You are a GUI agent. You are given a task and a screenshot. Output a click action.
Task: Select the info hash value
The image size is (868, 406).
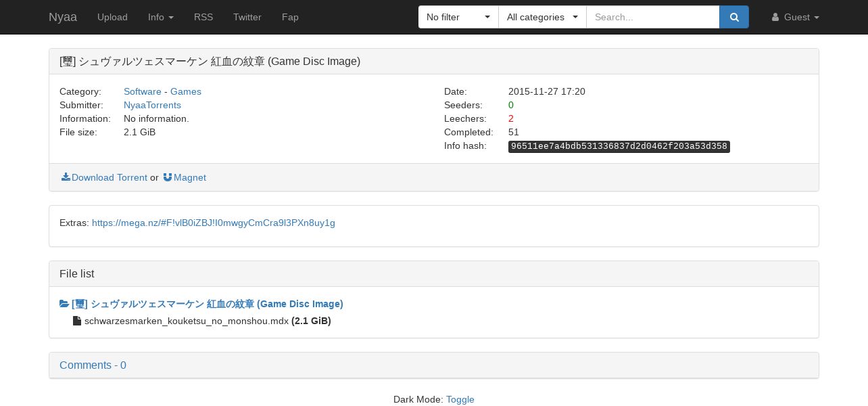pos(619,146)
